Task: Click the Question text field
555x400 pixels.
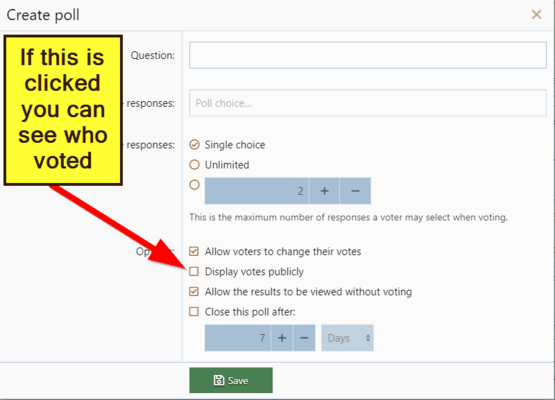Action: pyautogui.click(x=368, y=55)
